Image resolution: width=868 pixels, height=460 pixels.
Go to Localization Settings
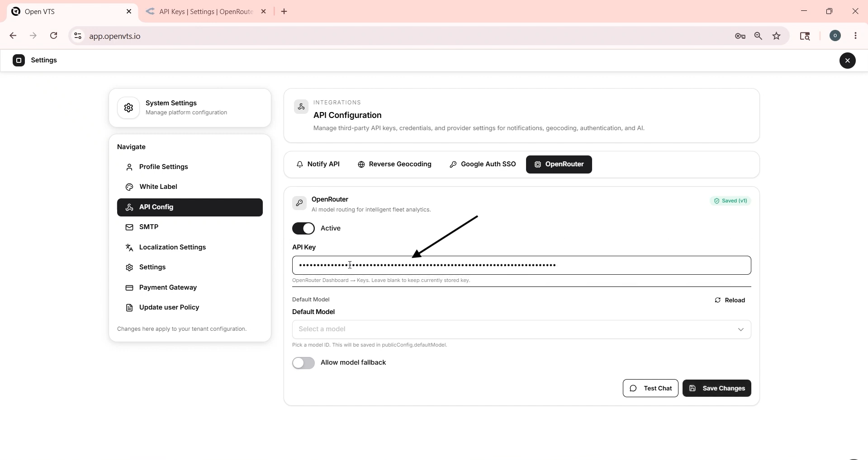click(190, 247)
